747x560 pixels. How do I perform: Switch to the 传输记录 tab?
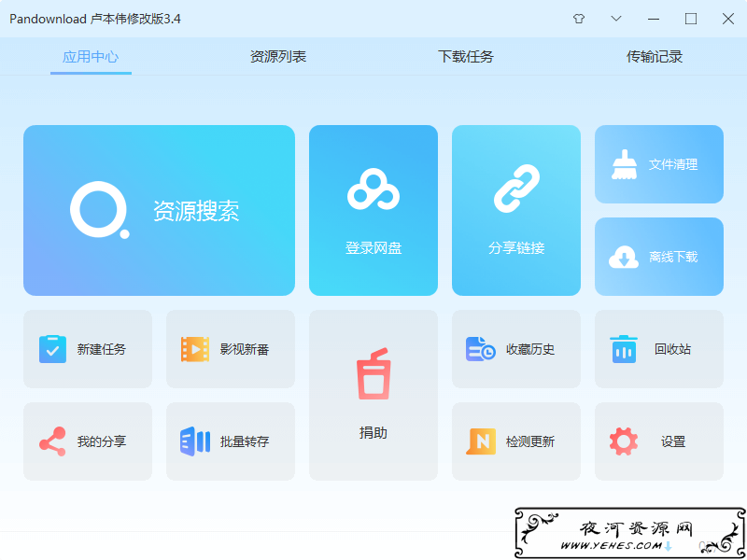(x=655, y=57)
